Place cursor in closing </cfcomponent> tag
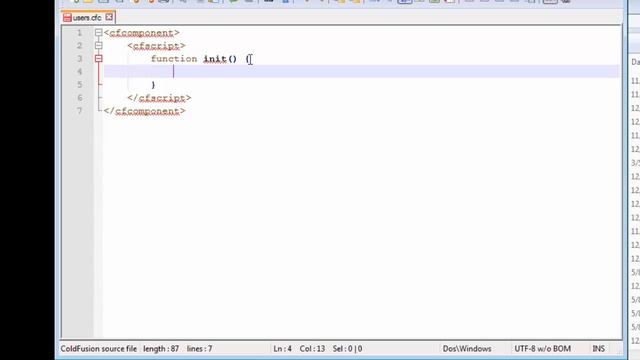 pos(144,111)
